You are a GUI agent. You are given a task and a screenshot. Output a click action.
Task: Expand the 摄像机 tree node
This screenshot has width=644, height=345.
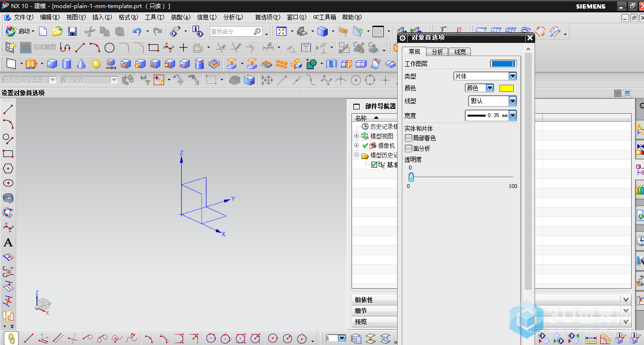[356, 146]
